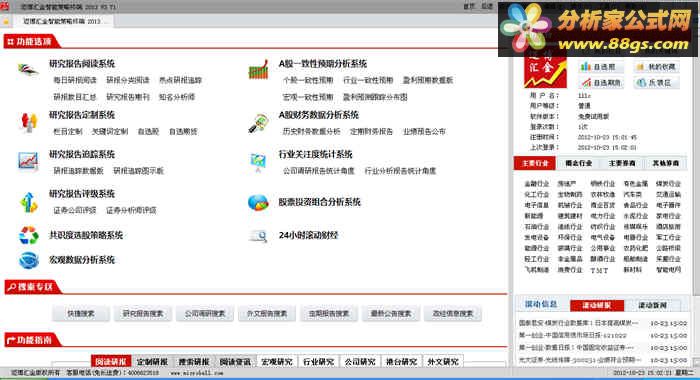The image size is (700, 380).
Task: Open the 每日研报阅读 link
Action: [75, 80]
